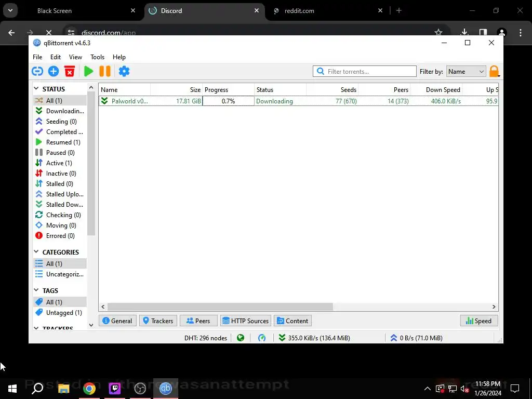The width and height of the screenshot is (532, 399).
Task: Select the Uncategorized category filter
Action: point(60,274)
